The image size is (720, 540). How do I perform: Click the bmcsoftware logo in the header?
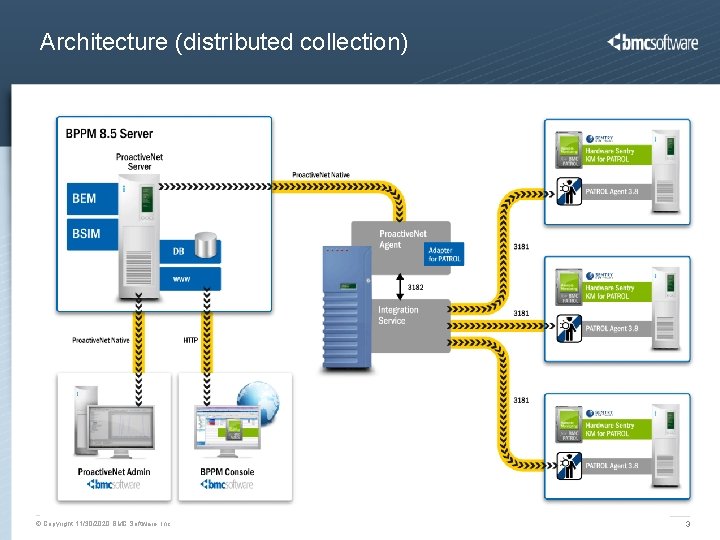coord(652,42)
